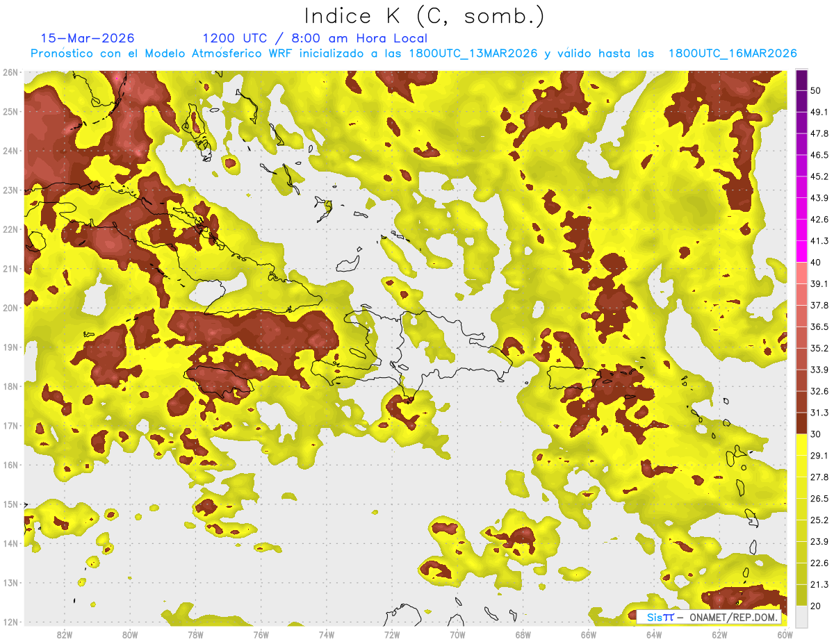Screen dimensions: 834x644
Task: Click the chart title "Indice K (C, somb.)"
Action: [x=425, y=17]
